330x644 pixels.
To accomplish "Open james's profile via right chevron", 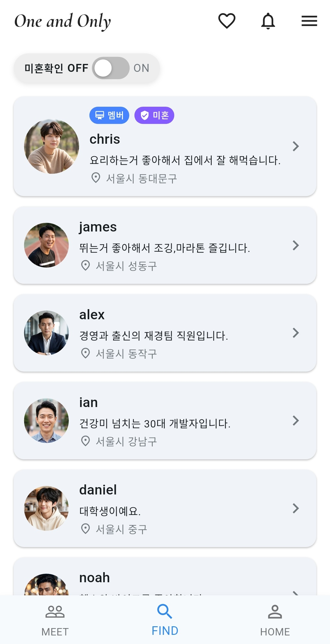I will [x=295, y=245].
